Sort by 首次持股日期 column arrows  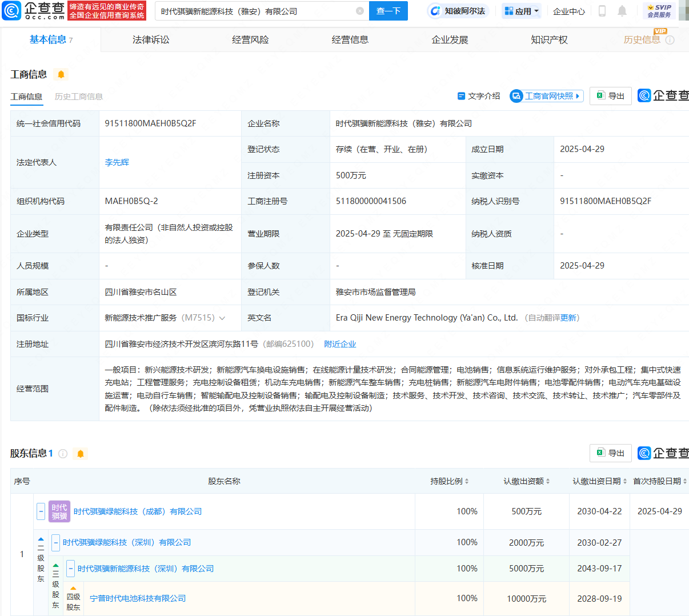(685, 482)
